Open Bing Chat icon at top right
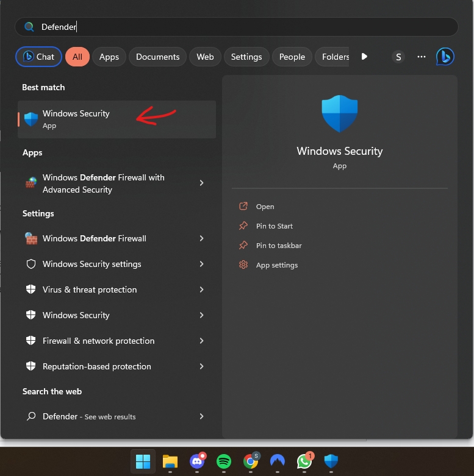The height and width of the screenshot is (476, 474). click(445, 57)
